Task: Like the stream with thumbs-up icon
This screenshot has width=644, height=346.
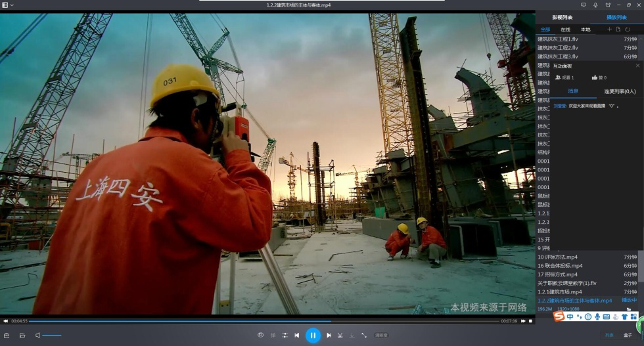Action: click(x=595, y=77)
